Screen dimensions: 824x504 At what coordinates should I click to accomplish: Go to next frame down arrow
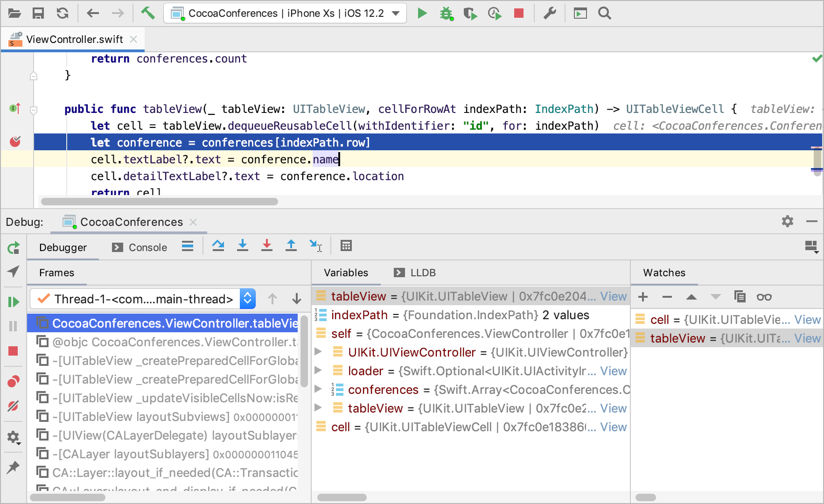(297, 299)
